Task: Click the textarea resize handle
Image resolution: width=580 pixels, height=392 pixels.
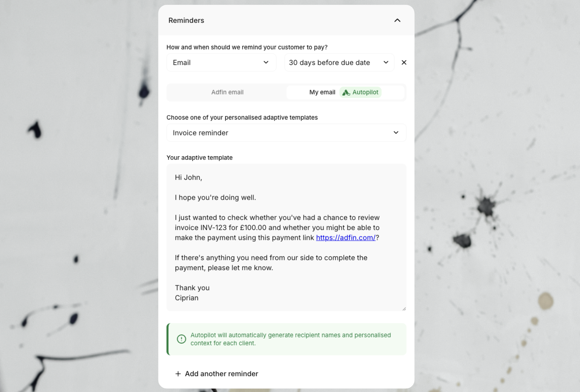Action: point(404,308)
